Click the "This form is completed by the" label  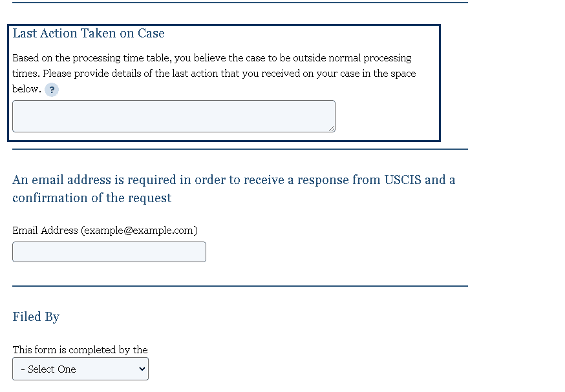click(80, 350)
